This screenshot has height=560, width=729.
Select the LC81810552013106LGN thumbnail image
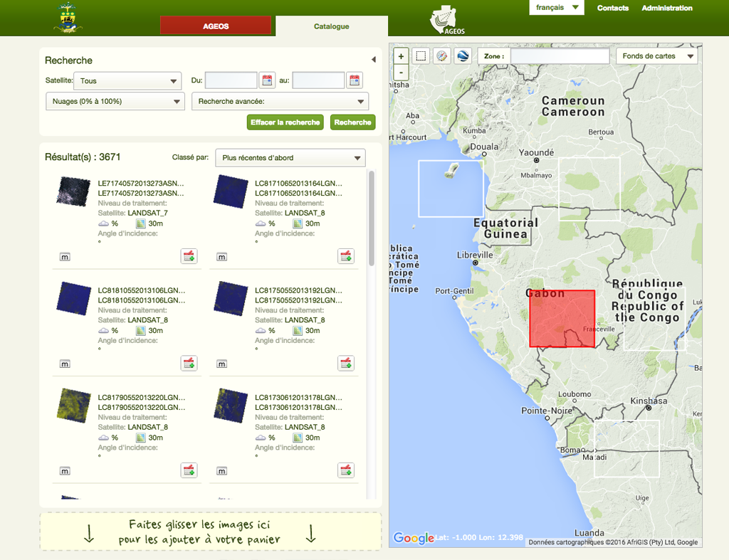tap(73, 298)
